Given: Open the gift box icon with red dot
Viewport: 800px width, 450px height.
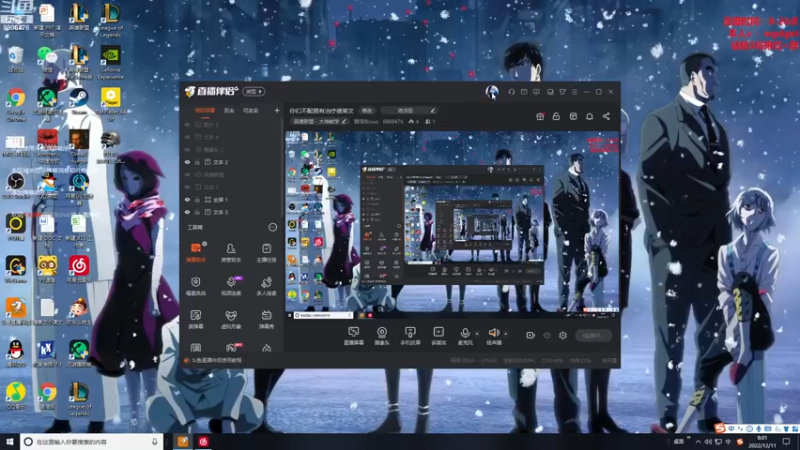Looking at the screenshot, I should pos(540,116).
